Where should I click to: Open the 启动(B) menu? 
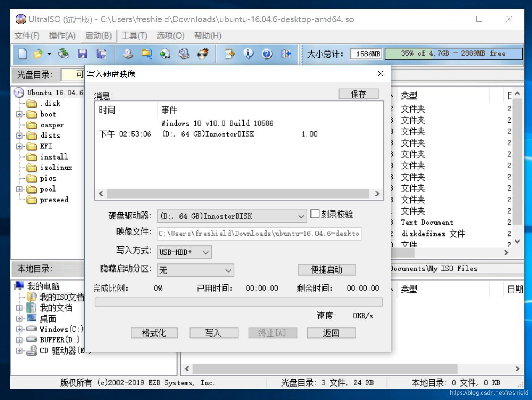point(98,35)
